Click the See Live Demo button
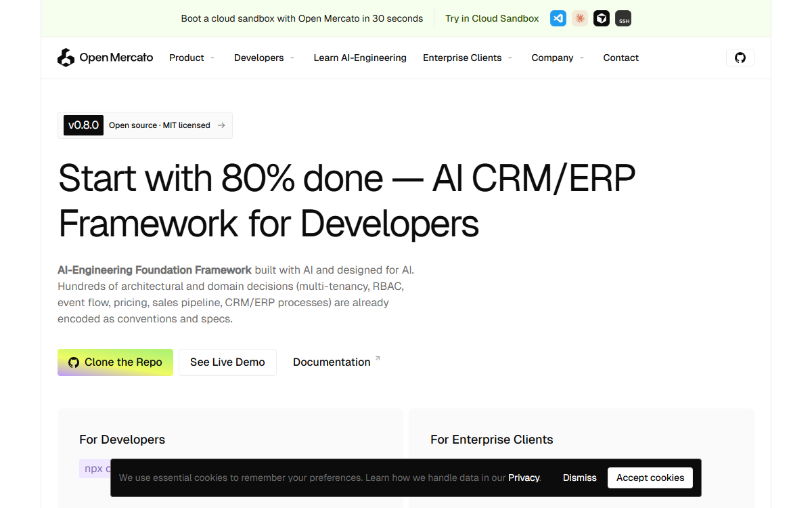 coord(227,362)
